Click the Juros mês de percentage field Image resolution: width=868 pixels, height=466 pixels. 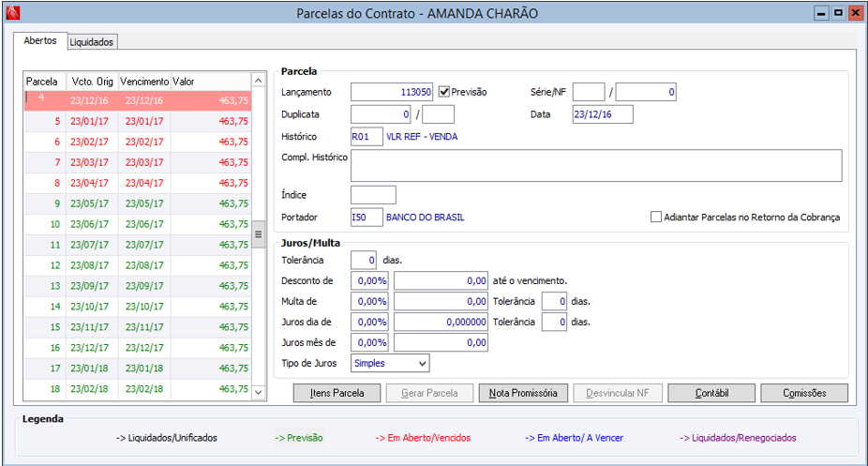point(369,342)
